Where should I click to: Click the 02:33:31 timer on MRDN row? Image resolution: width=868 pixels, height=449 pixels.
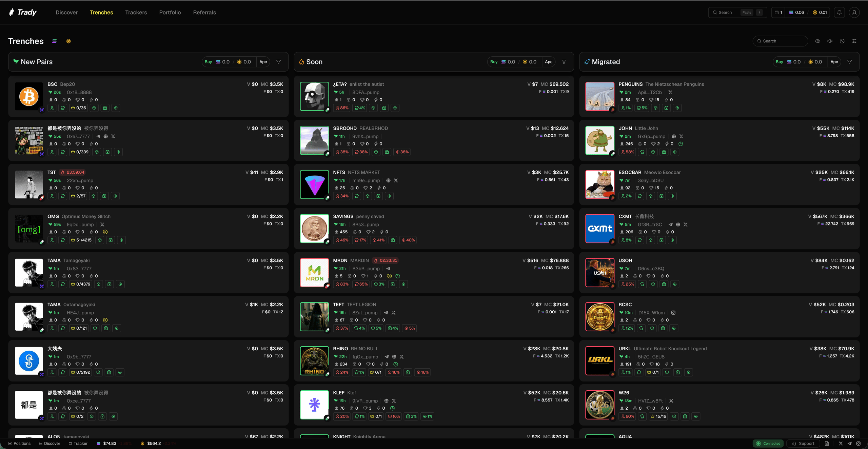(385, 260)
